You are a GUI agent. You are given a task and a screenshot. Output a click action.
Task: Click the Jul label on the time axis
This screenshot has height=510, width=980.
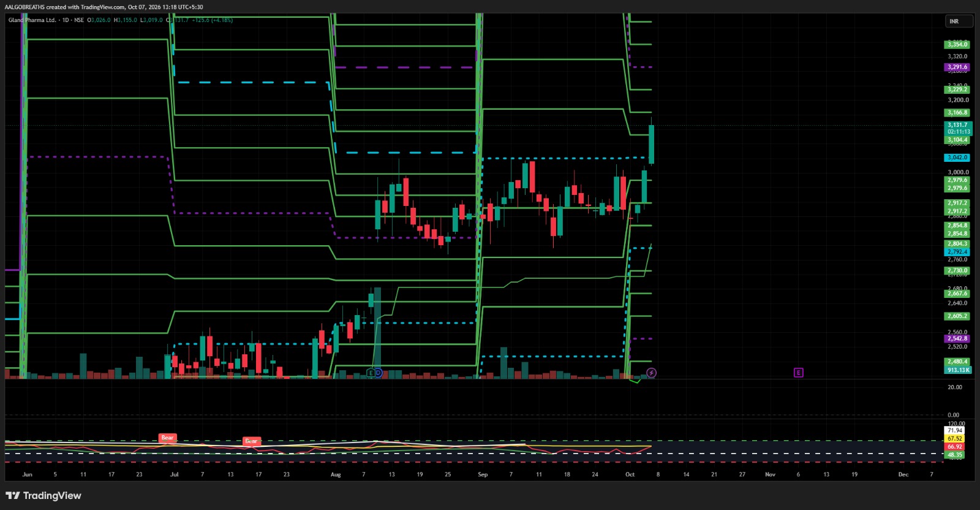175,474
